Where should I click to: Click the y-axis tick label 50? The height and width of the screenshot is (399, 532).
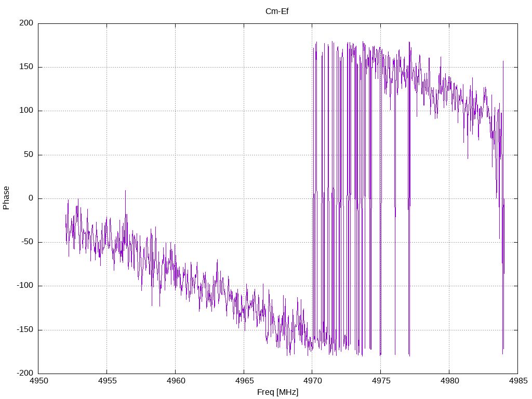click(29, 154)
